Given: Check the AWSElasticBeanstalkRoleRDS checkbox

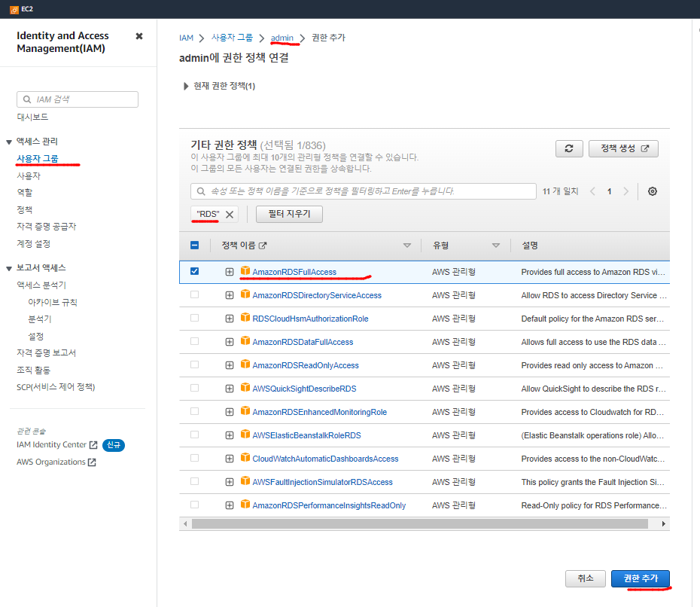Looking at the screenshot, I should click(194, 435).
